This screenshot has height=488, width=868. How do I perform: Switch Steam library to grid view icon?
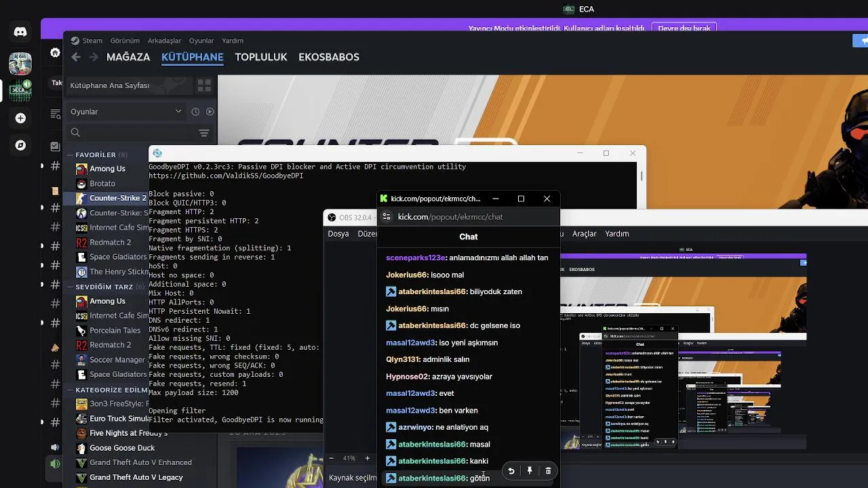(204, 85)
